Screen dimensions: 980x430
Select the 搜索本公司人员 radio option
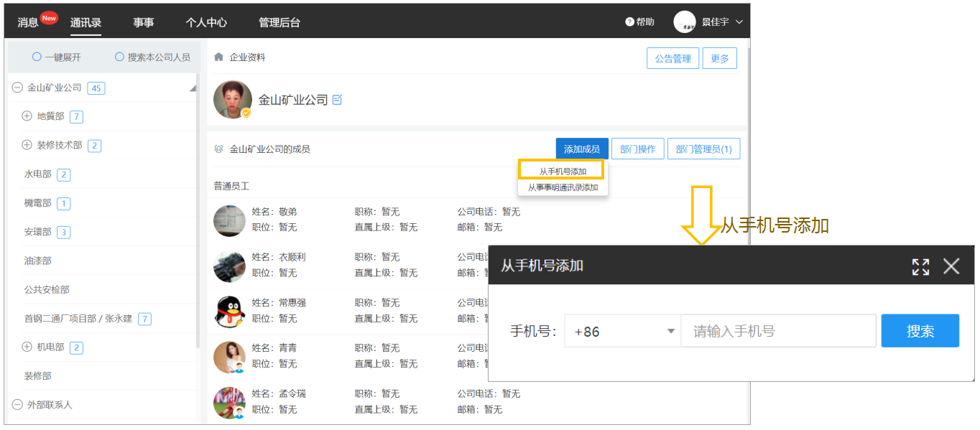pos(120,57)
